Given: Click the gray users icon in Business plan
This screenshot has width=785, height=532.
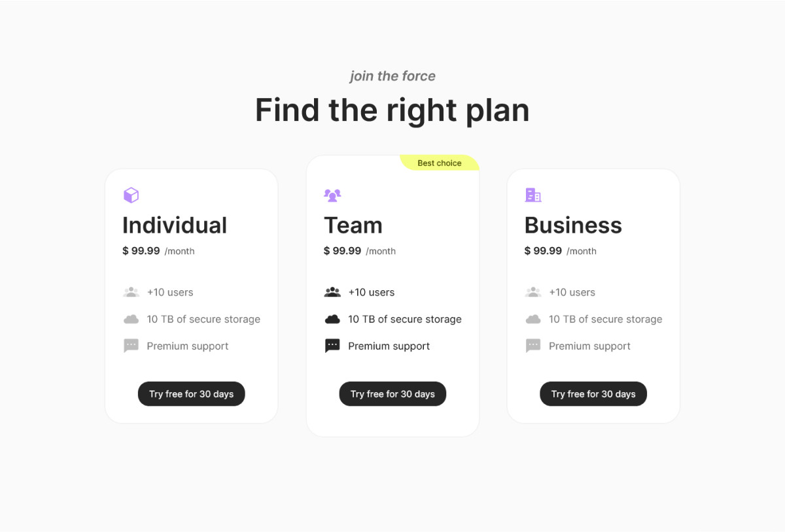Looking at the screenshot, I should [533, 292].
